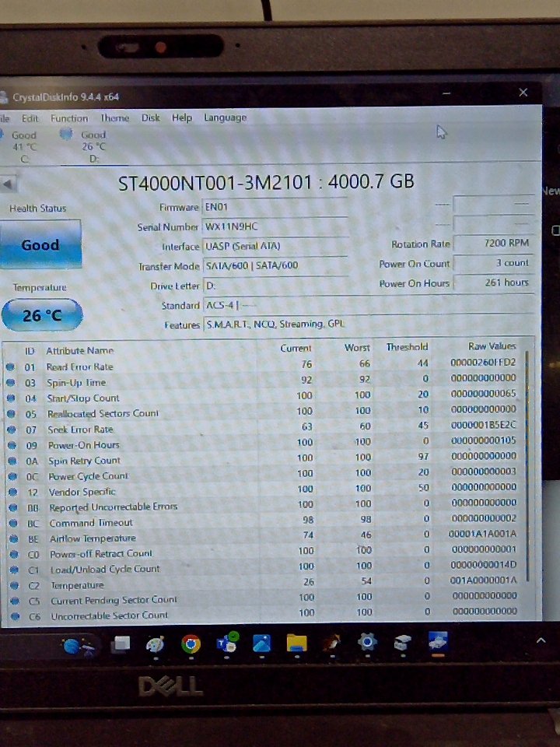Click the 26 °C temperature button

pyautogui.click(x=42, y=315)
